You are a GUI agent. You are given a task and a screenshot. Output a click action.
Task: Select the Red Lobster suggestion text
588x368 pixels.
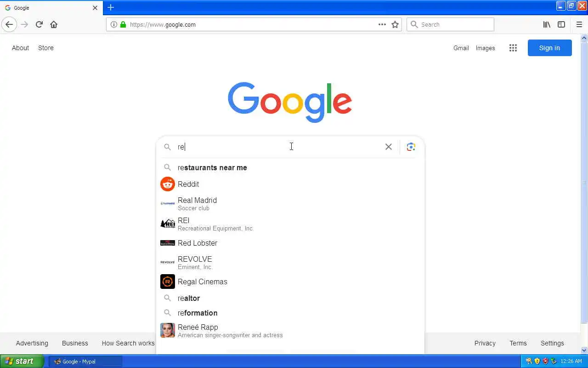coord(198,243)
